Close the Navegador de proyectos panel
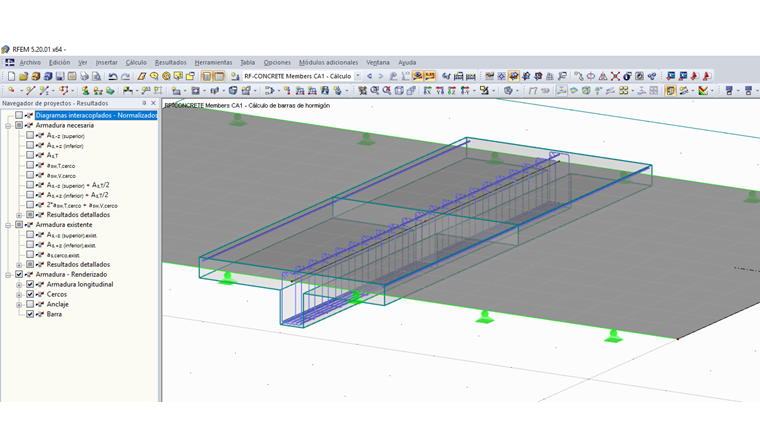The width and height of the screenshot is (760, 446). (x=153, y=103)
